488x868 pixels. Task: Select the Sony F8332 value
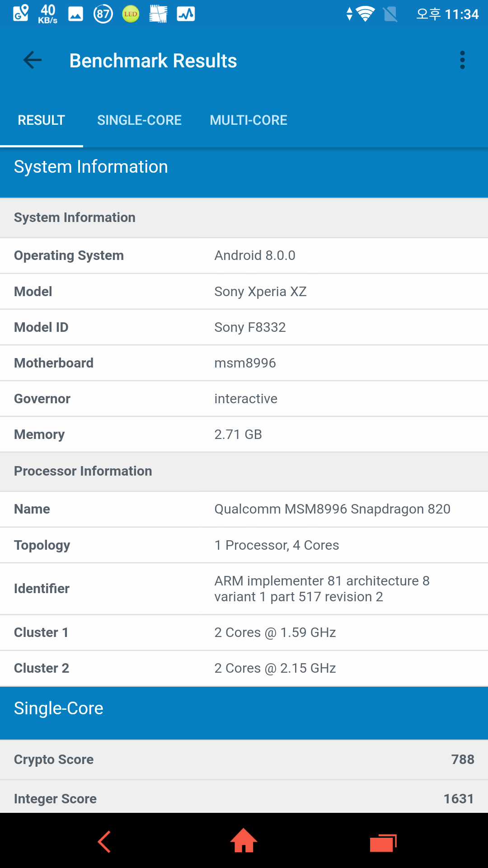250,327
